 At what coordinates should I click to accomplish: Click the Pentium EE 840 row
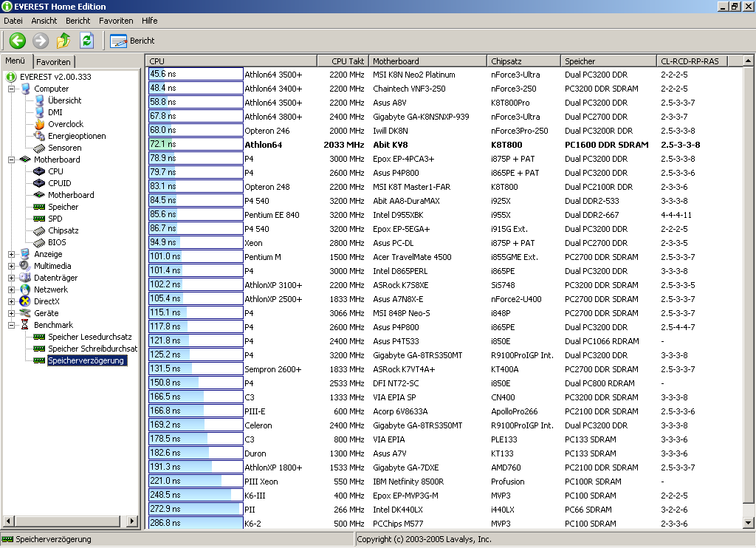pyautogui.click(x=444, y=215)
